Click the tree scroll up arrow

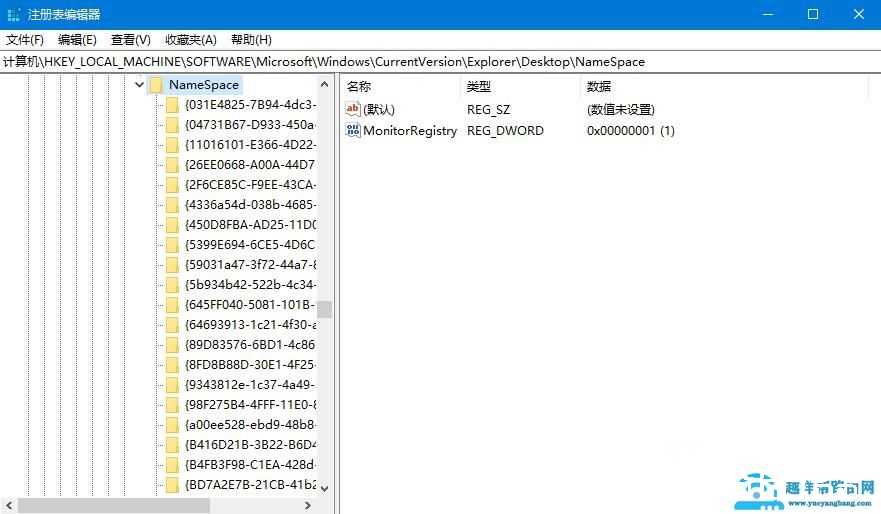[x=324, y=84]
